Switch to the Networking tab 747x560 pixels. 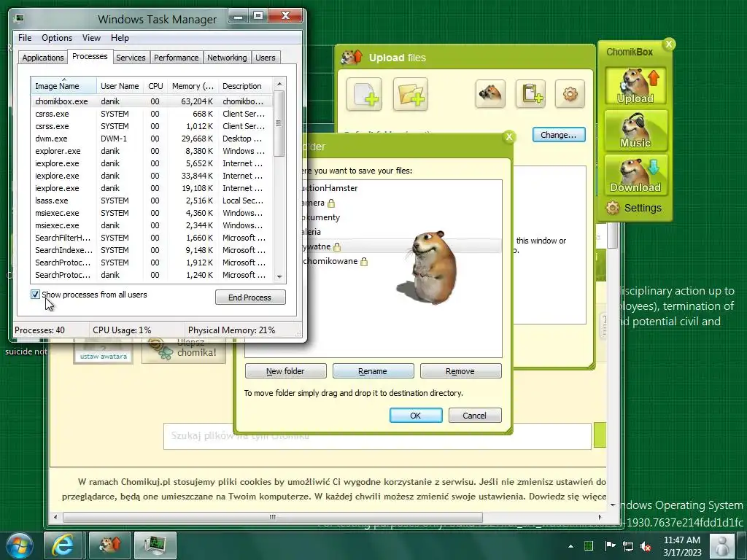pos(227,58)
